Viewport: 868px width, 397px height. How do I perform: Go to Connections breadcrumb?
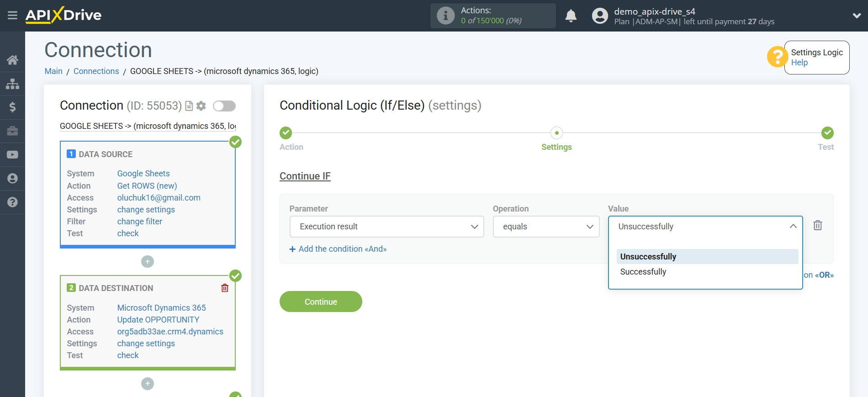96,71
